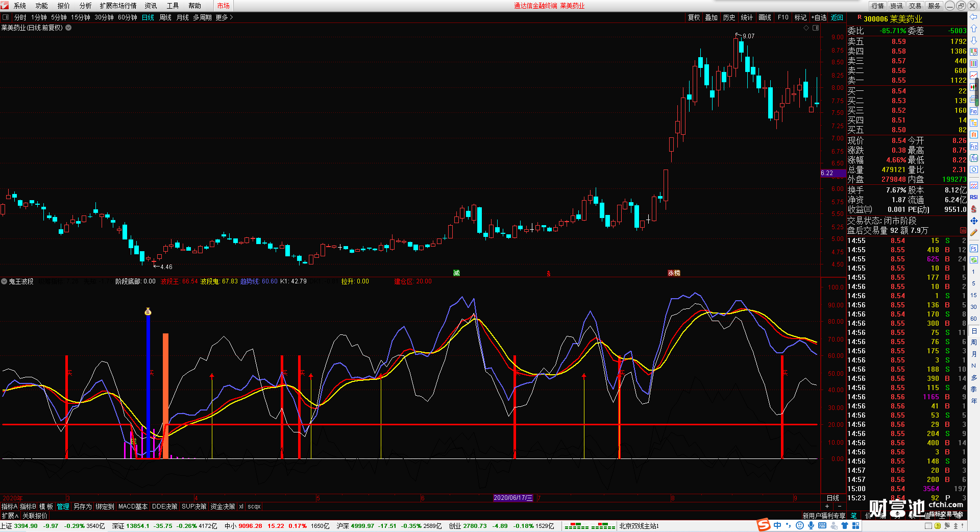Click the wave indicator icon in sidebar
This screenshot has height=532, width=980.
tap(973, 185)
